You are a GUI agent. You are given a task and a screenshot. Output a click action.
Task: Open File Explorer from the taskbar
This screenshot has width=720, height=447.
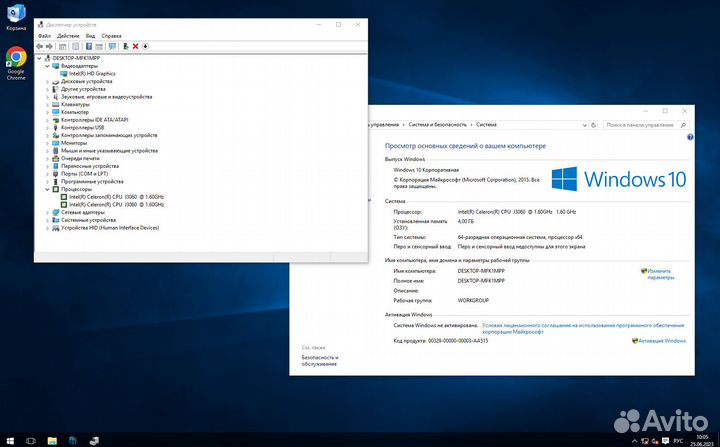tap(52, 441)
